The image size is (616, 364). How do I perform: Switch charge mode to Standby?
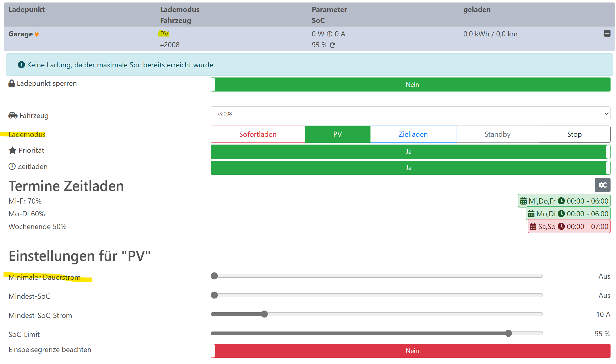click(497, 134)
